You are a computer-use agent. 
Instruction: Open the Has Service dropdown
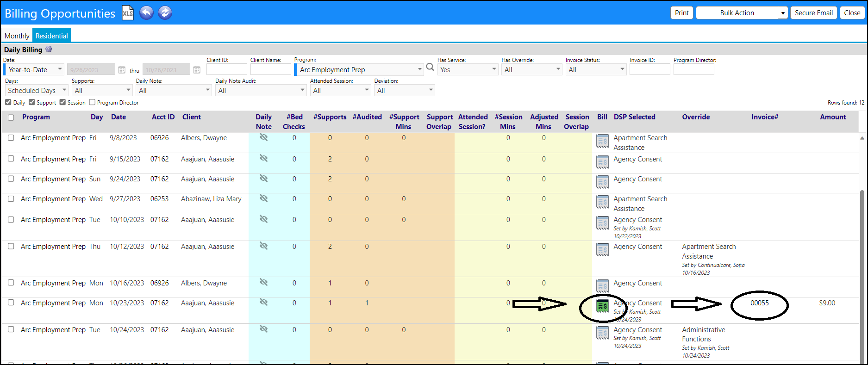coord(468,69)
